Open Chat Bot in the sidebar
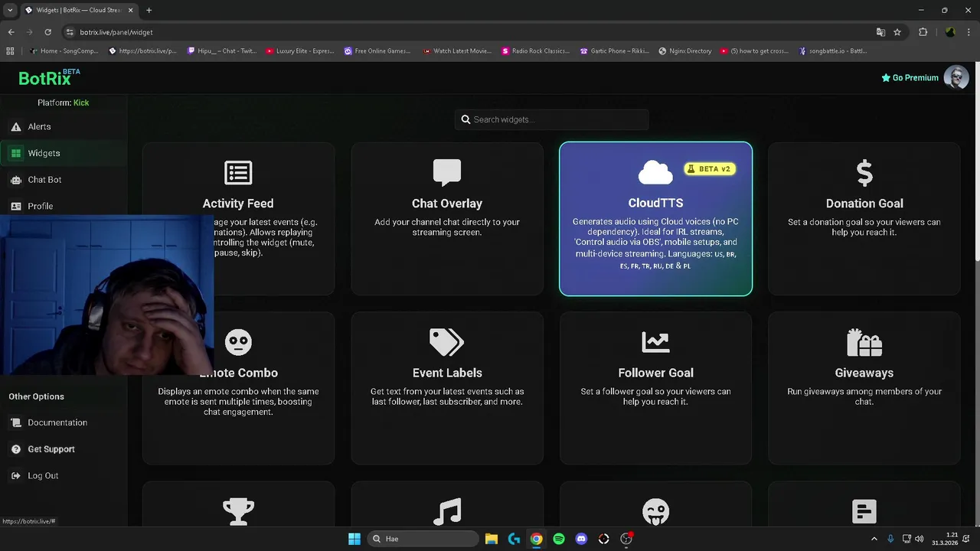This screenshot has height=551, width=980. click(x=64, y=180)
